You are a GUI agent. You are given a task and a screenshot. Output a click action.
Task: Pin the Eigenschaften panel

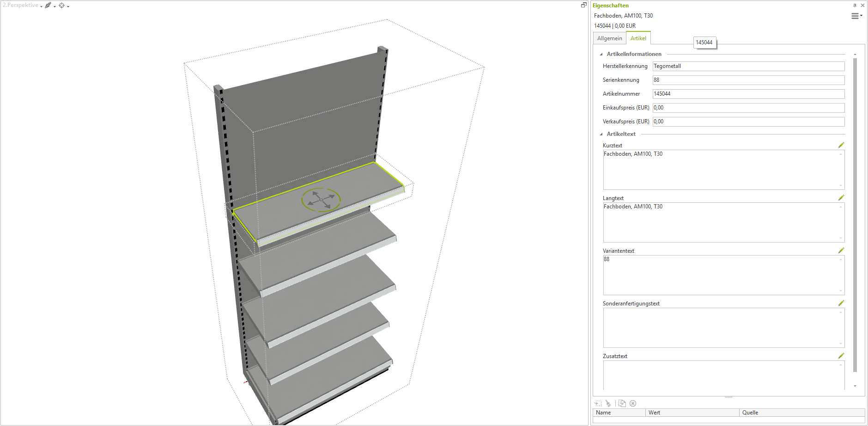click(855, 6)
